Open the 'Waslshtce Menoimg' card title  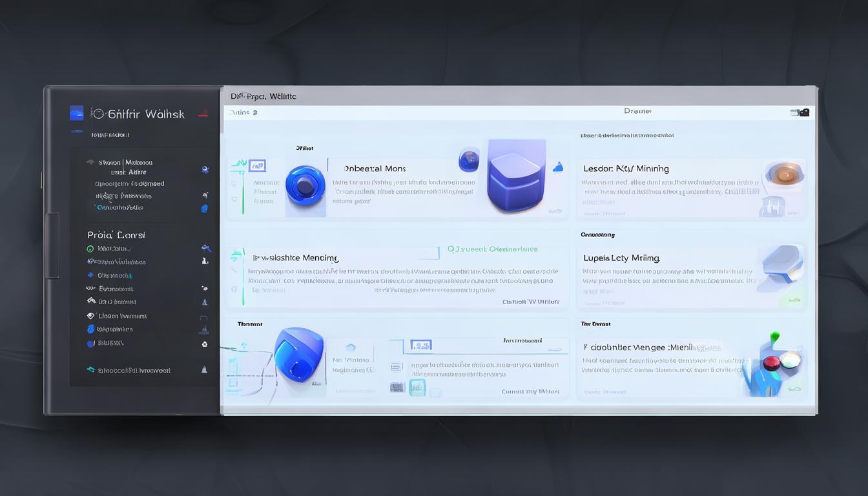coord(295,258)
